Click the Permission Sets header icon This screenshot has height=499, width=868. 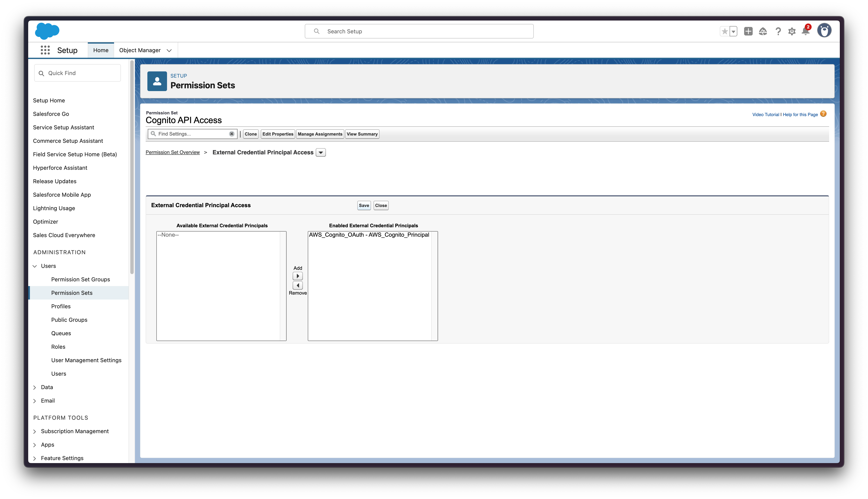[x=157, y=81]
